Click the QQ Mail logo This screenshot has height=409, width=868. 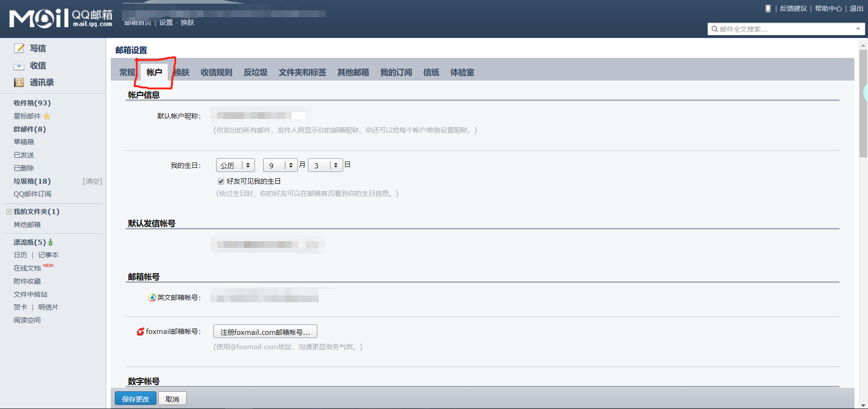pyautogui.click(x=61, y=19)
